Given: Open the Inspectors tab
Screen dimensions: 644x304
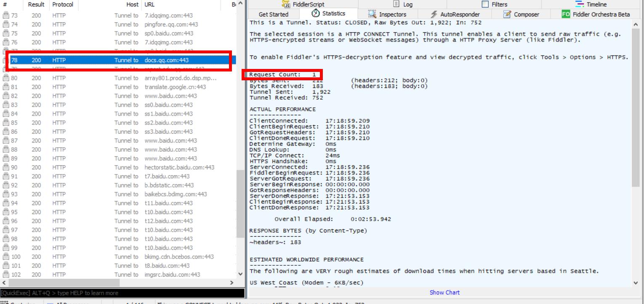Looking at the screenshot, I should coord(386,14).
